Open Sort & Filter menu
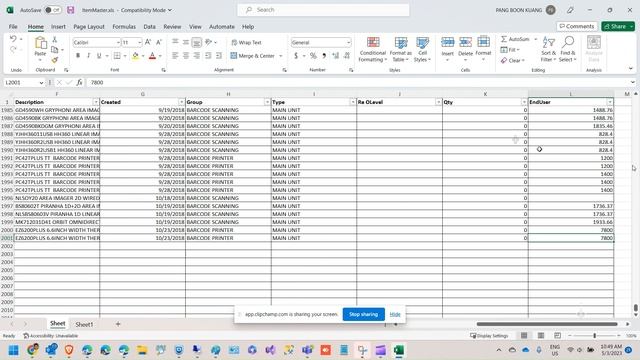 click(548, 49)
